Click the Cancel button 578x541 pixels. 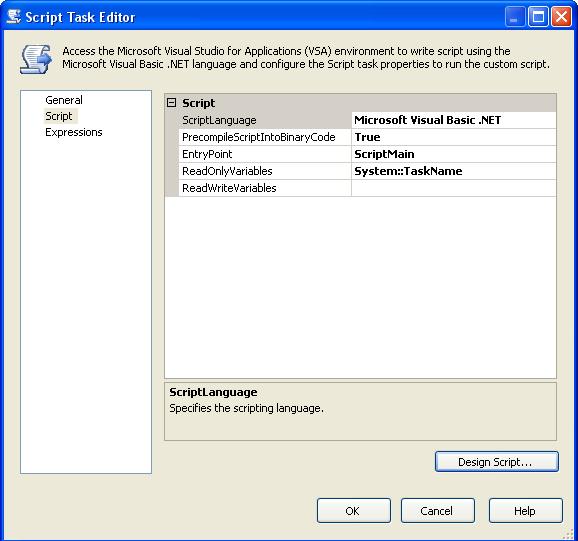pos(438,510)
